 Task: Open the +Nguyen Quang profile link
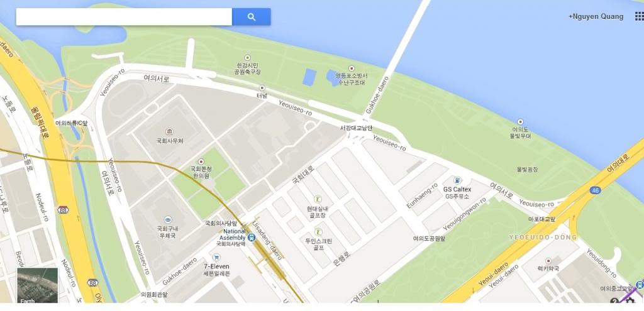point(596,17)
